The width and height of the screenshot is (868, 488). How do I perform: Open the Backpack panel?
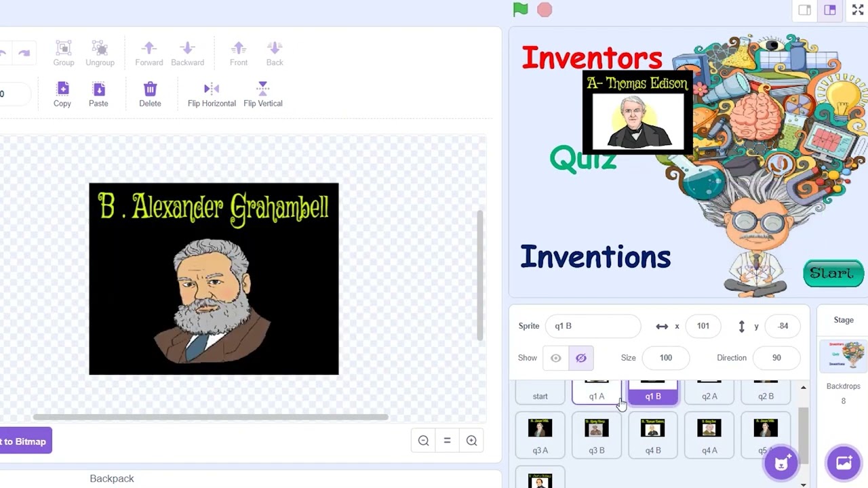click(112, 479)
